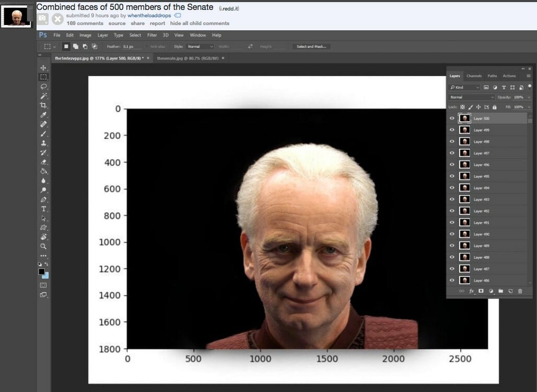Image resolution: width=537 pixels, height=392 pixels.
Task: Open the File menu
Action: (x=57, y=35)
